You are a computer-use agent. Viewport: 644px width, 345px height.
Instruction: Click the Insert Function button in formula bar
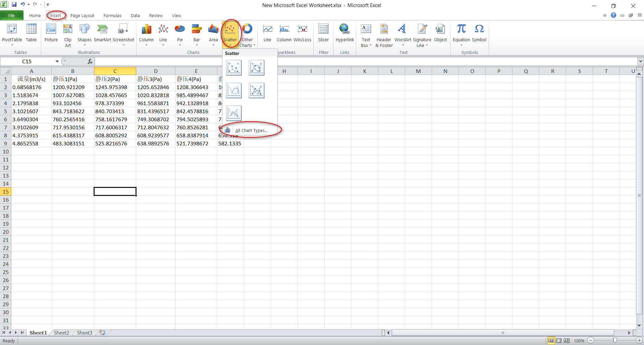coord(90,61)
